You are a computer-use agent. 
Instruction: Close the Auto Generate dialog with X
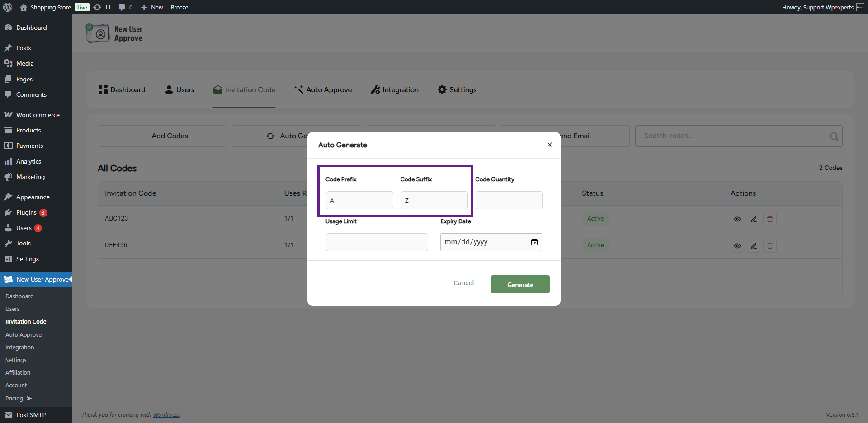click(x=549, y=145)
